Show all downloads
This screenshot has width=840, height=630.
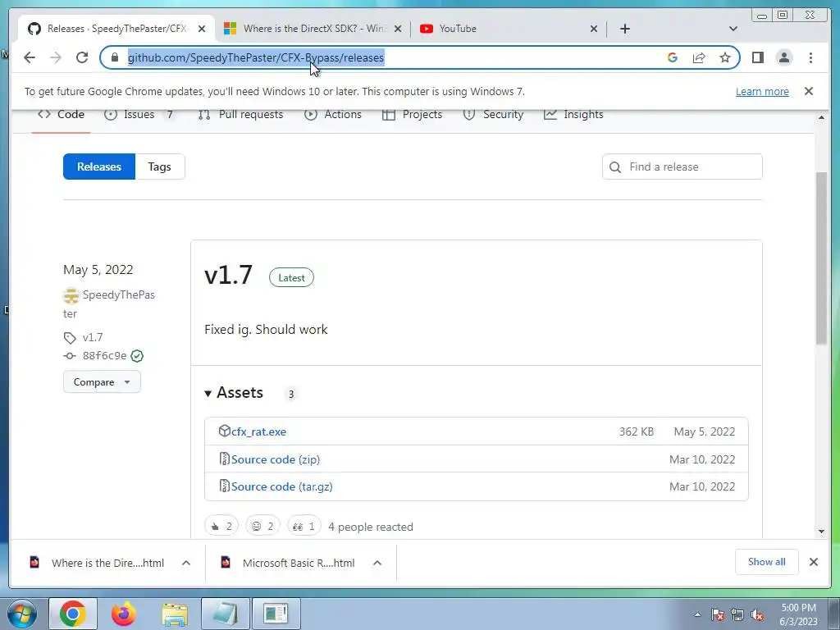pos(767,562)
